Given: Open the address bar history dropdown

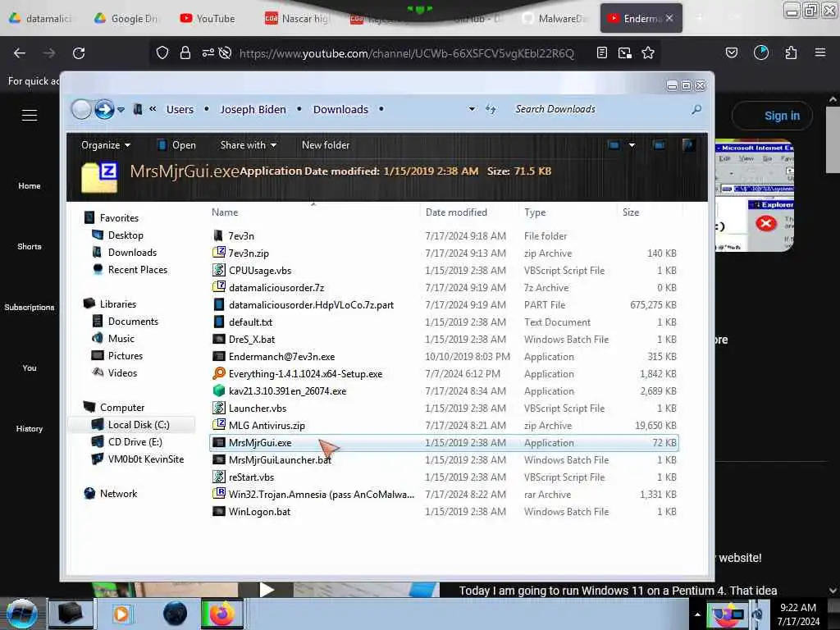Looking at the screenshot, I should (472, 109).
